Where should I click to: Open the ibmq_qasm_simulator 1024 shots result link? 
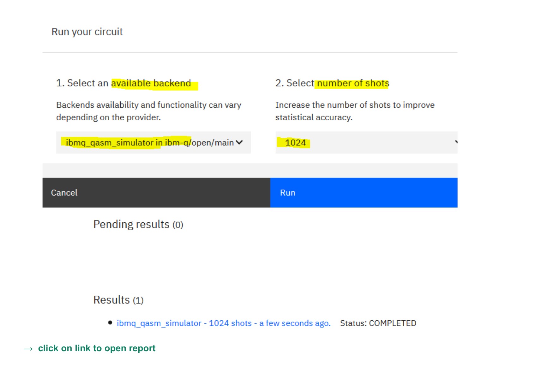[223, 323]
